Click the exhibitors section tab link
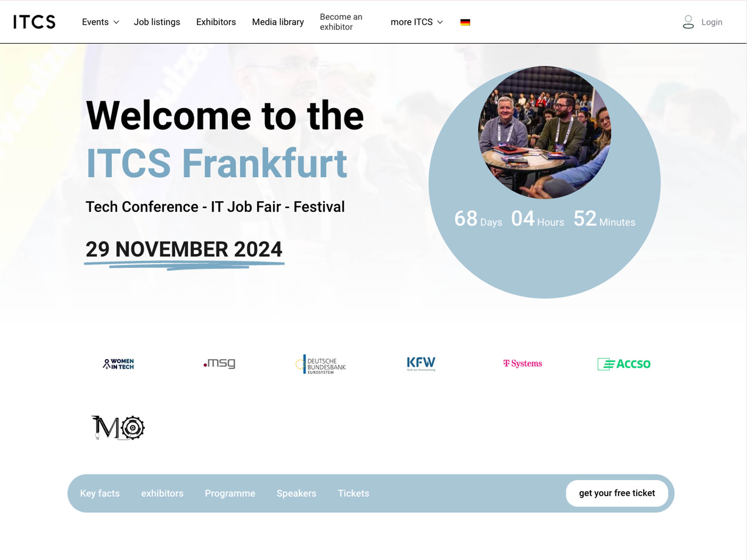 162,493
